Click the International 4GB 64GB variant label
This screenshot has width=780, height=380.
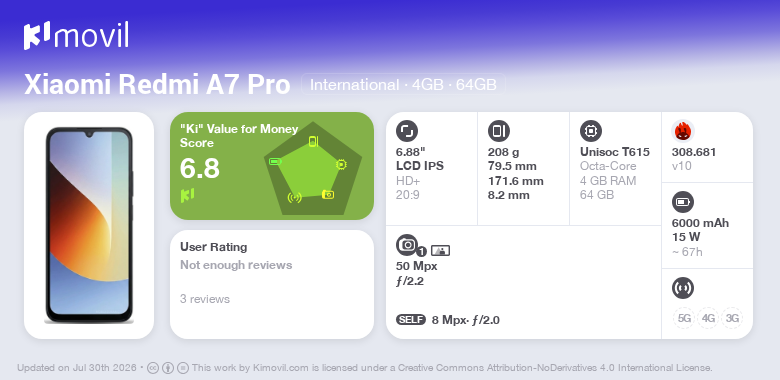click(x=403, y=85)
